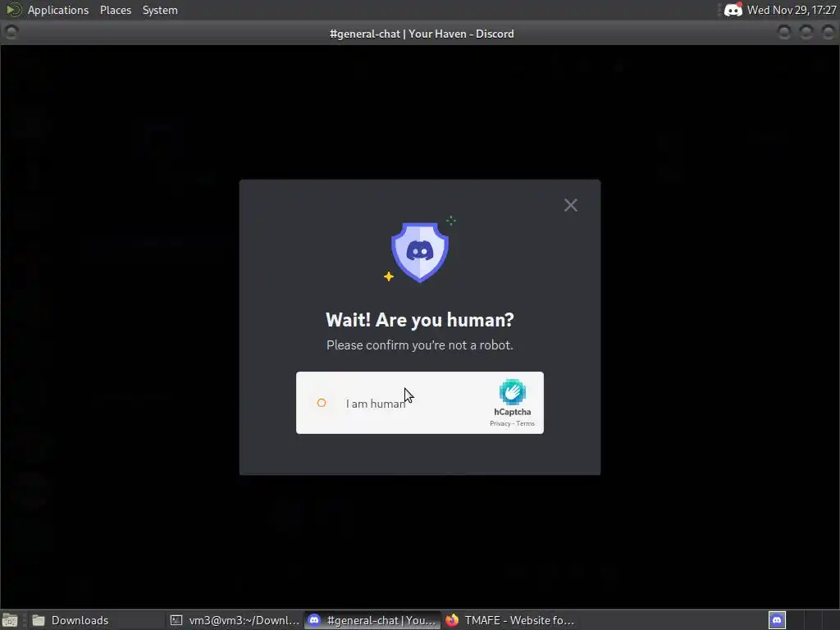Close the "Are you human?" dialog
Screen dimensions: 840x630
(571, 205)
